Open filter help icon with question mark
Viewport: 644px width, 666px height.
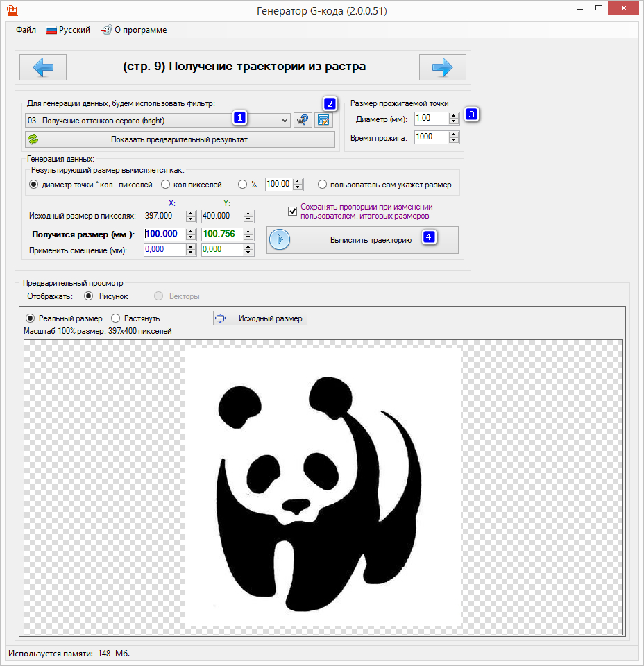click(x=303, y=120)
